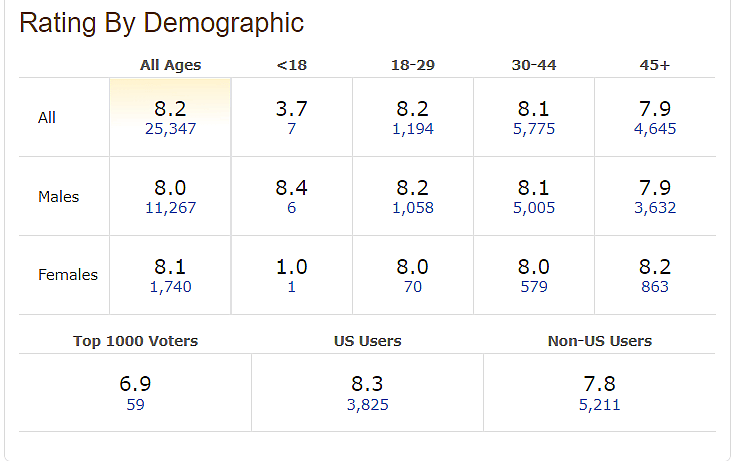Screen dimensions: 734x461
Task: Open the 3,825 US users votes
Action: [367, 405]
